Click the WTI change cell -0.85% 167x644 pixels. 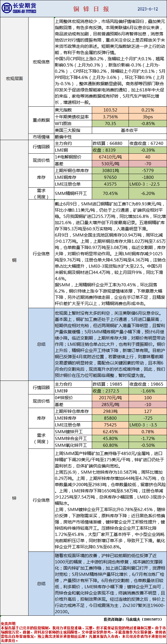148,123
